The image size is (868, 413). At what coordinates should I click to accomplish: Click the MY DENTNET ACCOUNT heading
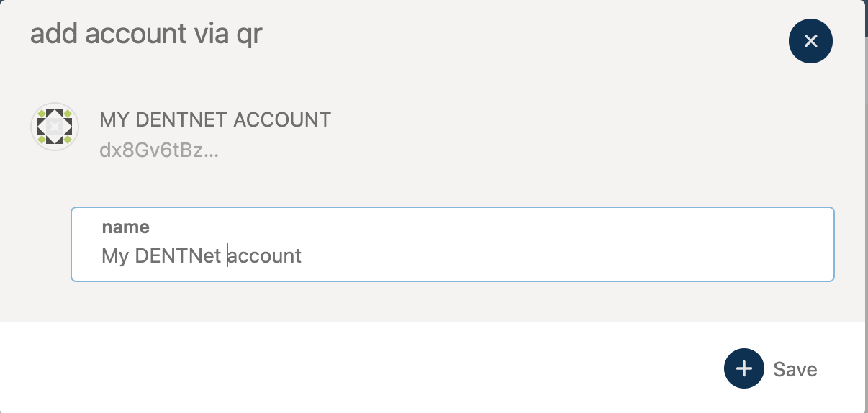[x=215, y=120]
